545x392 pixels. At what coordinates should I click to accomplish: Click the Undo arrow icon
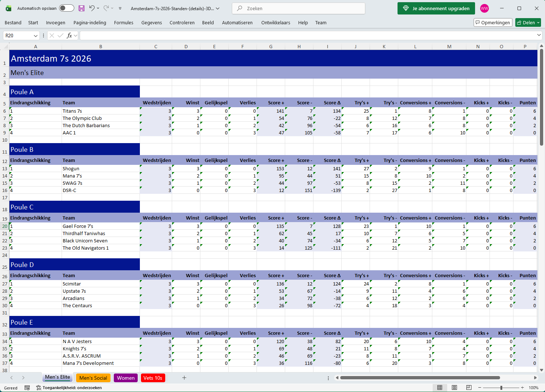[92, 8]
